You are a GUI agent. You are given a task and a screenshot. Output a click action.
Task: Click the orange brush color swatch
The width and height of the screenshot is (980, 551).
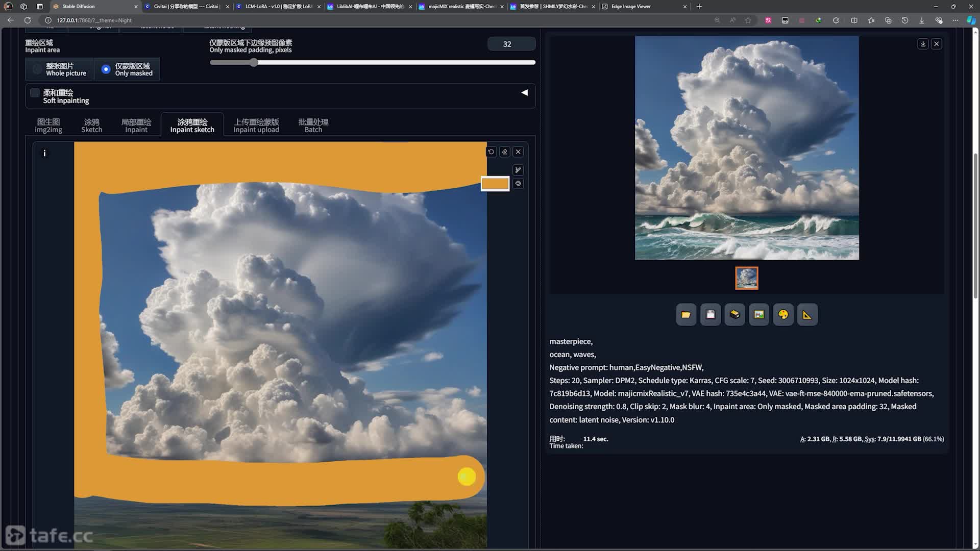(x=495, y=184)
